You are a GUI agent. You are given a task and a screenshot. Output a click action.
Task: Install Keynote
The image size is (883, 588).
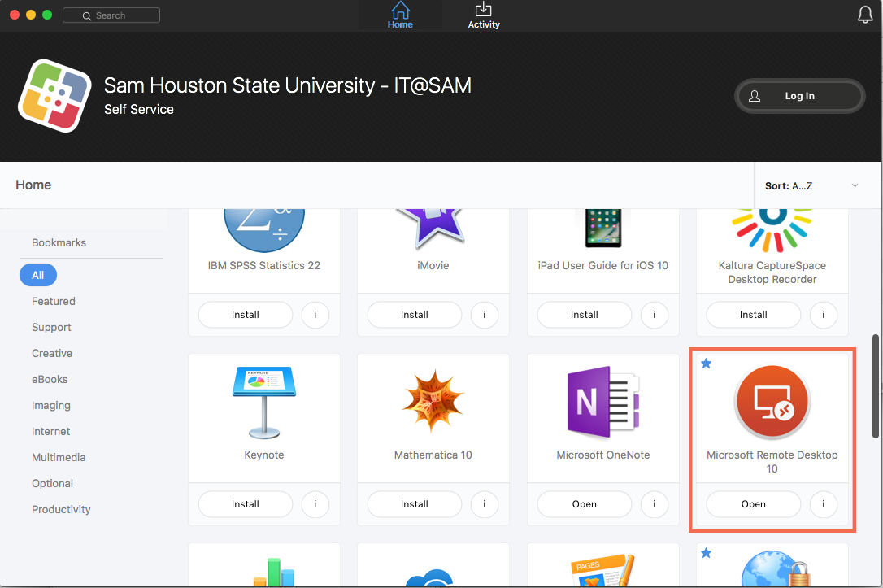[x=246, y=504]
